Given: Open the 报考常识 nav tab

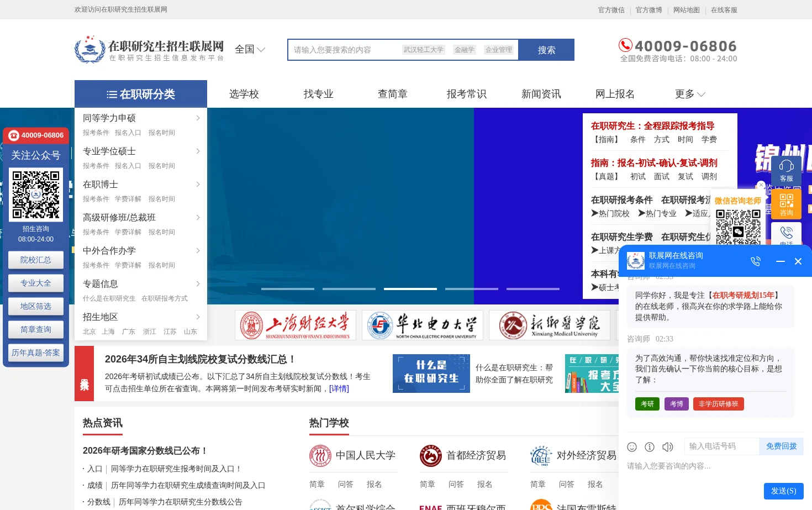Looking at the screenshot, I should (467, 94).
